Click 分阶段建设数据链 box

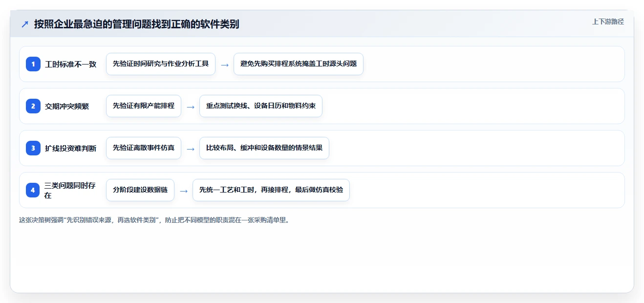140,190
